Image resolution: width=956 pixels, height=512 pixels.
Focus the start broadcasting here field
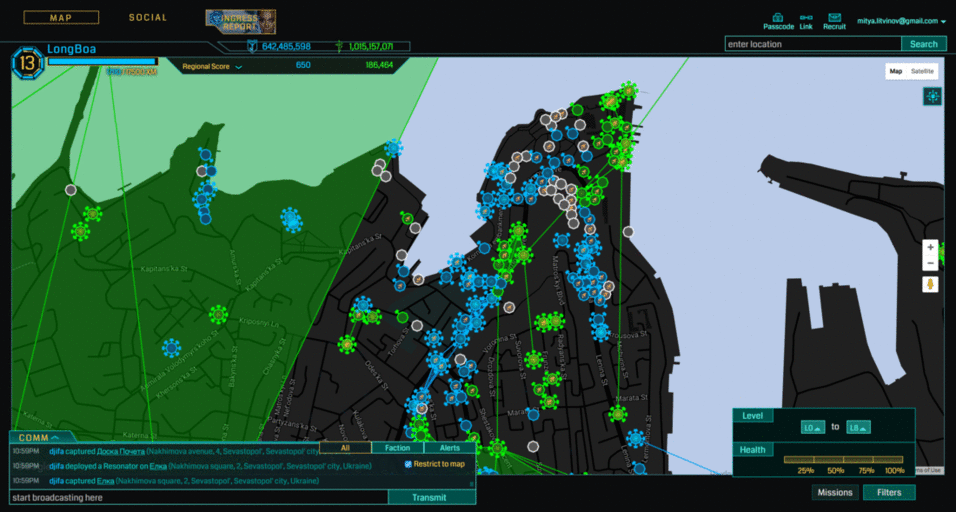[x=199, y=497]
